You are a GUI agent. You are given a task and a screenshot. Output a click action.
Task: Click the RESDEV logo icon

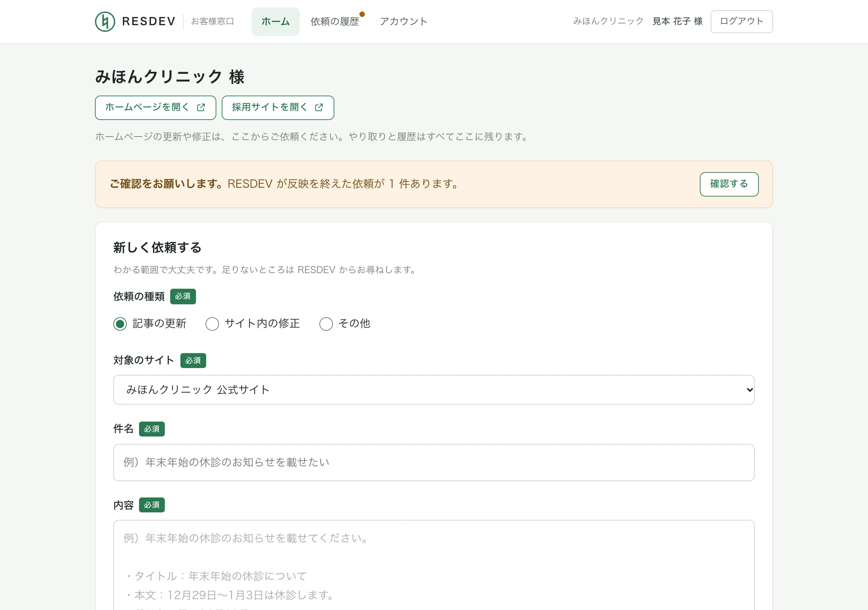click(105, 22)
